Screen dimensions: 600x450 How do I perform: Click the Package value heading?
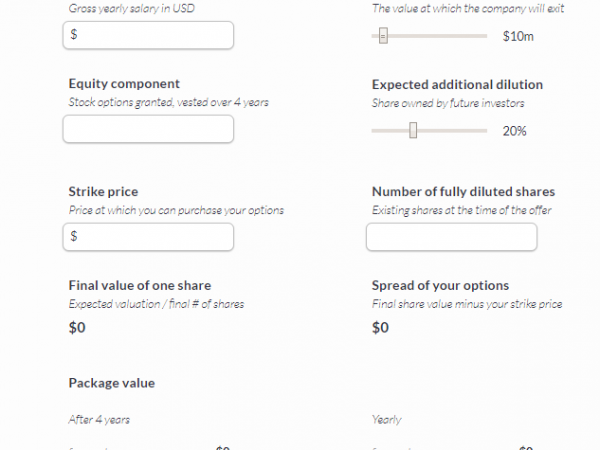(x=111, y=383)
